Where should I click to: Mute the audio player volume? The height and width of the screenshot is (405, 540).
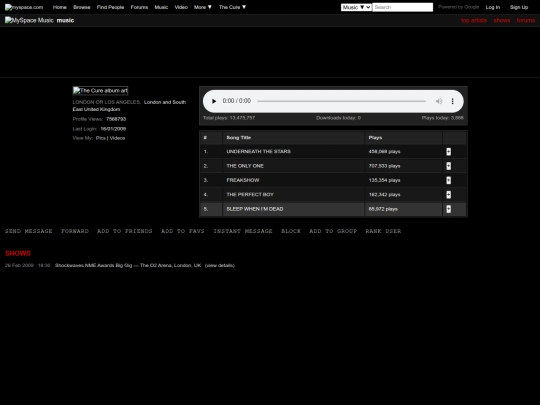point(439,101)
